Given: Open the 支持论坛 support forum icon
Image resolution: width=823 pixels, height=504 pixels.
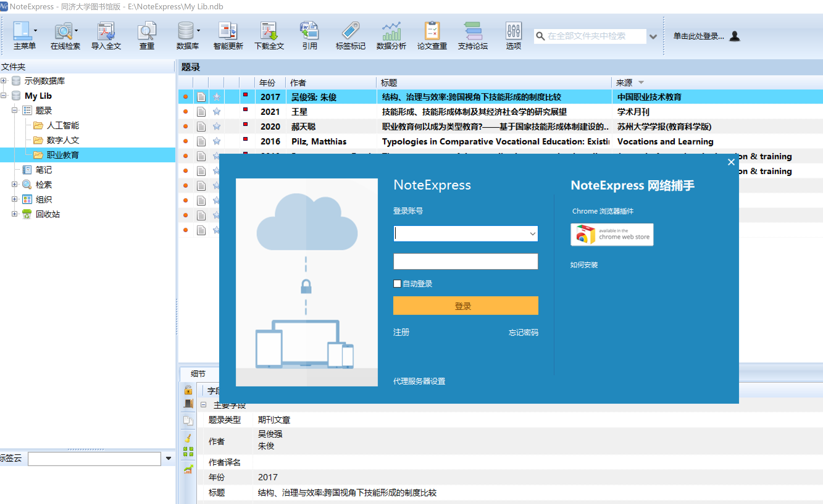Looking at the screenshot, I should 473,31.
